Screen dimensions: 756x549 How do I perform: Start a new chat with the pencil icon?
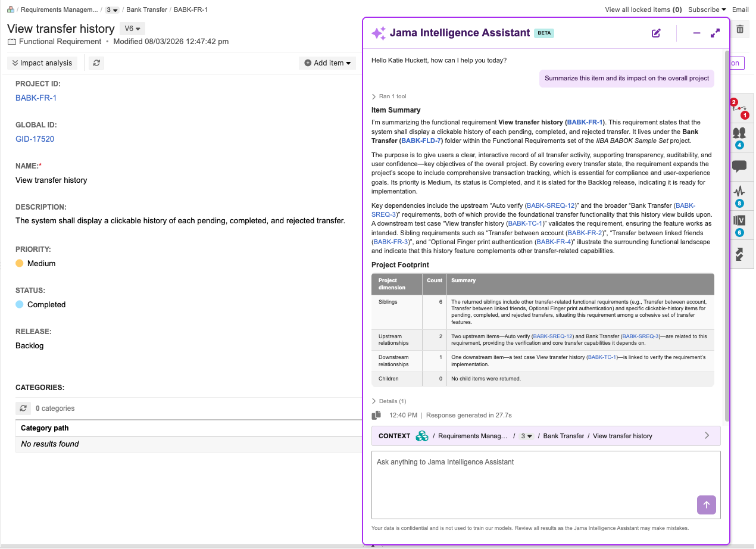[x=656, y=33]
